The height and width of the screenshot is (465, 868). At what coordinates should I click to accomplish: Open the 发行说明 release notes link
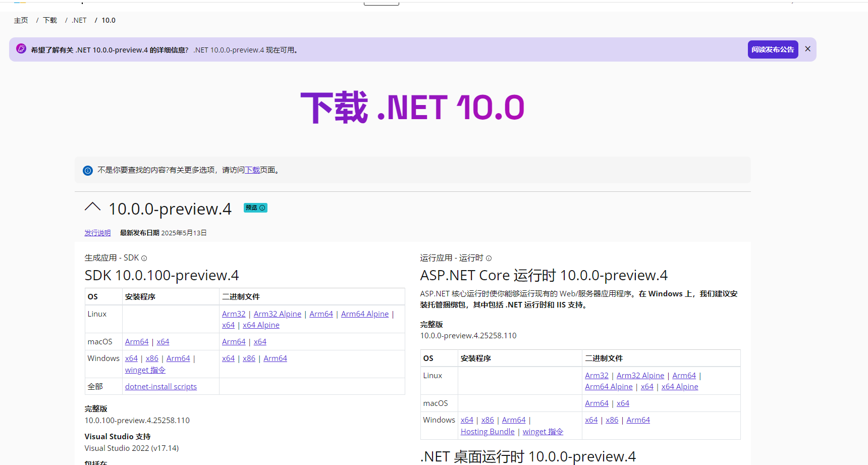pos(97,233)
